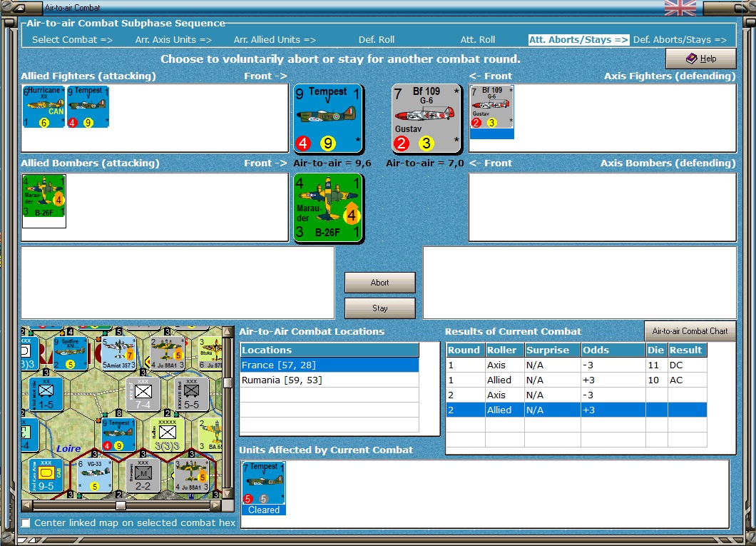Click the S(3)3 XXXXX headquarters counter on map

click(168, 435)
